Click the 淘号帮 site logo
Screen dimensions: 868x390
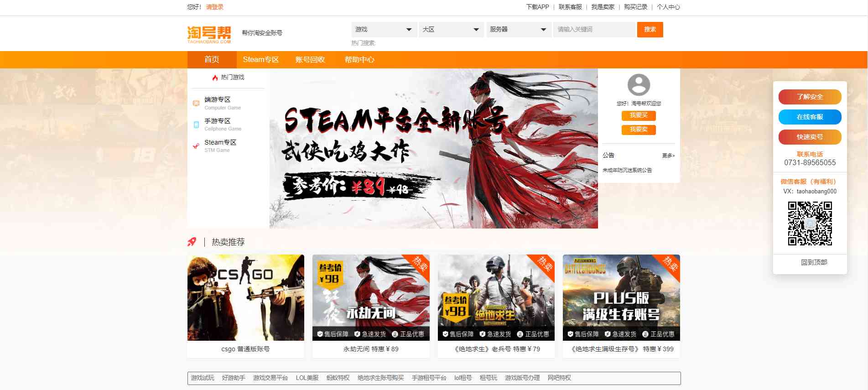(209, 35)
